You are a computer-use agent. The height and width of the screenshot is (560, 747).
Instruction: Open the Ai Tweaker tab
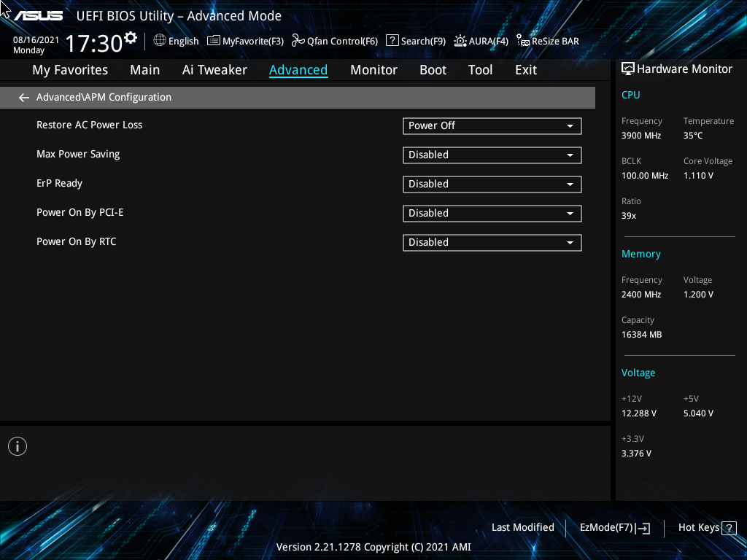[x=214, y=70]
